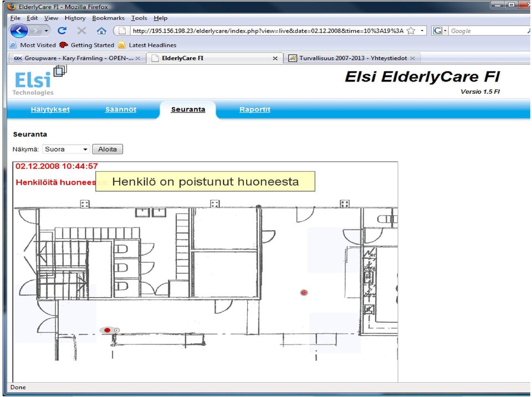Close the Groupware tab
Image resolution: width=532 pixels, height=397 pixels.
click(x=138, y=58)
